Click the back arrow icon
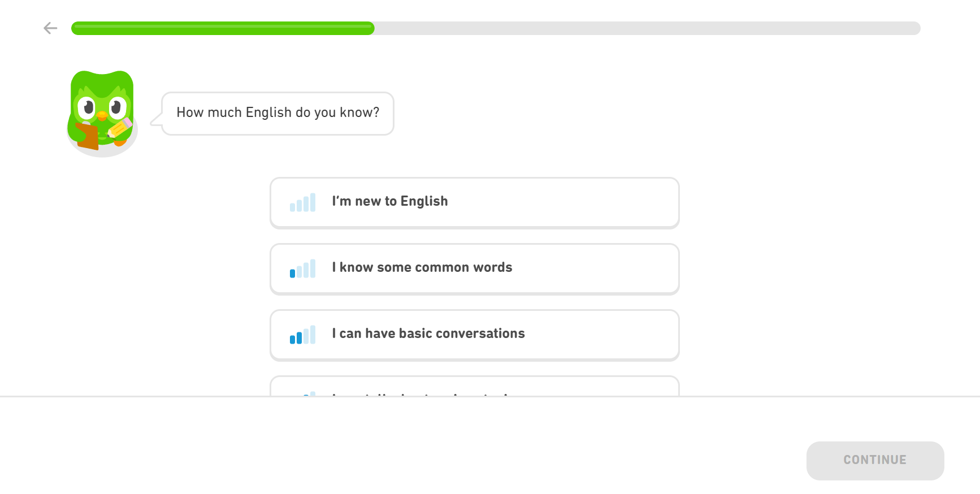 click(50, 28)
